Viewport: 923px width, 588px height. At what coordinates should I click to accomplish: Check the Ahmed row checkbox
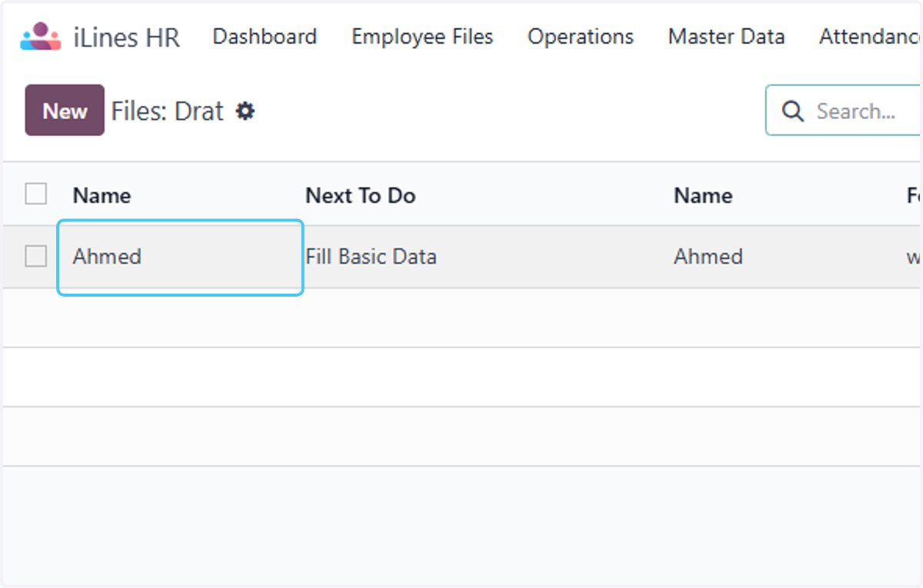[36, 256]
